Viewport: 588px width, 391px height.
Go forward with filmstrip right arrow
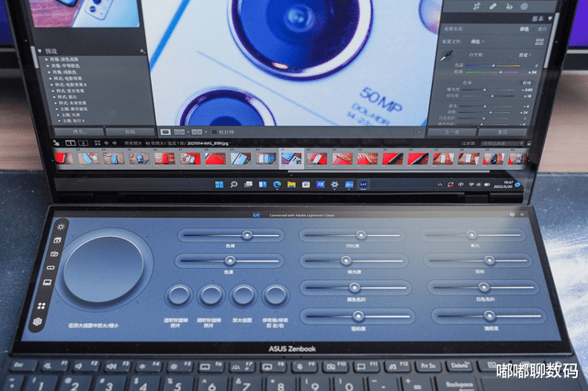tap(114, 142)
